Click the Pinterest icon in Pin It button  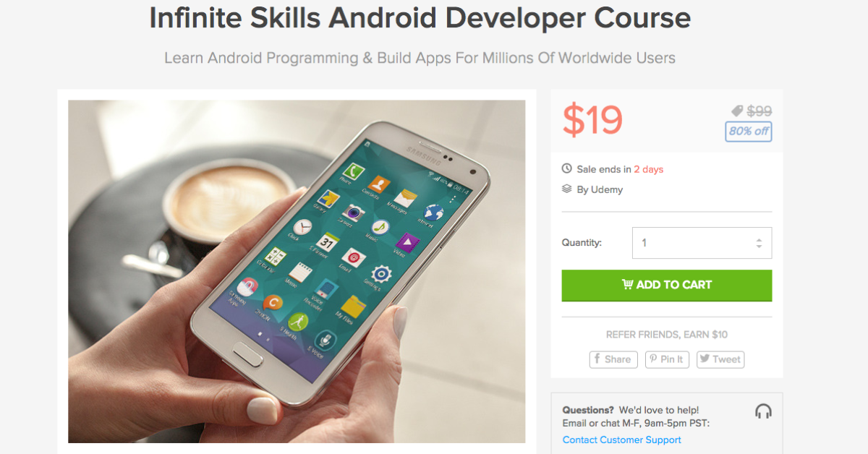(652, 359)
